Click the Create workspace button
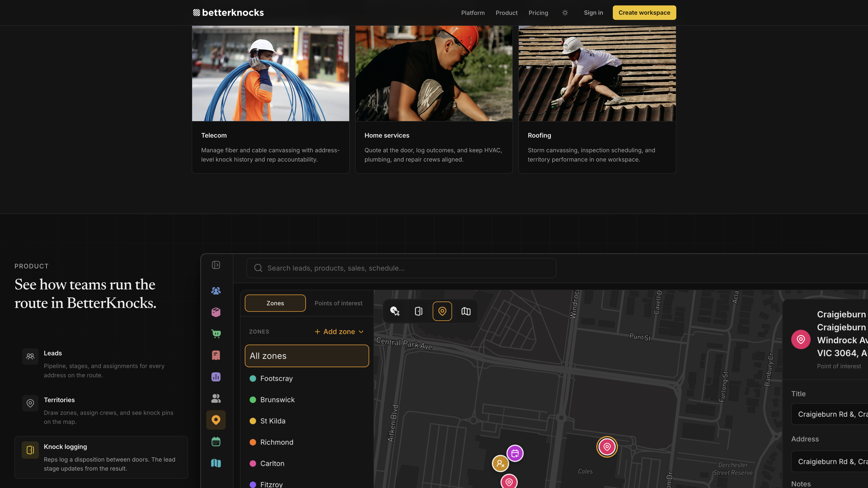868x488 pixels. coord(644,12)
